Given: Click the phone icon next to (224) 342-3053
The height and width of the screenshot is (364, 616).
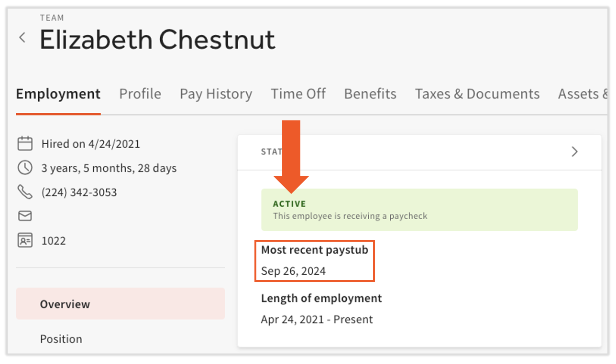Looking at the screenshot, I should (x=25, y=192).
